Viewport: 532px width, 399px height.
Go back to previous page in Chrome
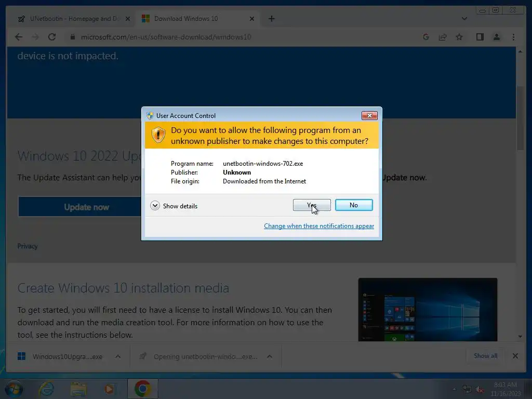(x=19, y=37)
